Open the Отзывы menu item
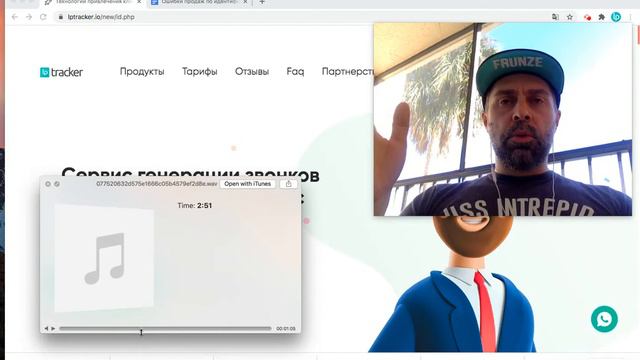Viewport: 640px width, 360px height. coord(252,71)
